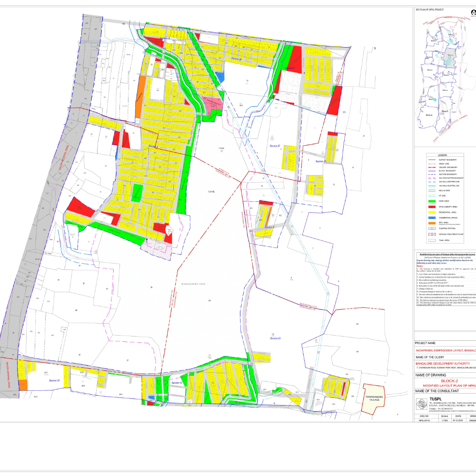This screenshot has height=476, width=476.
Task: Click the 'NAME OF THE CONSULTANT' heading
Action: point(437,391)
